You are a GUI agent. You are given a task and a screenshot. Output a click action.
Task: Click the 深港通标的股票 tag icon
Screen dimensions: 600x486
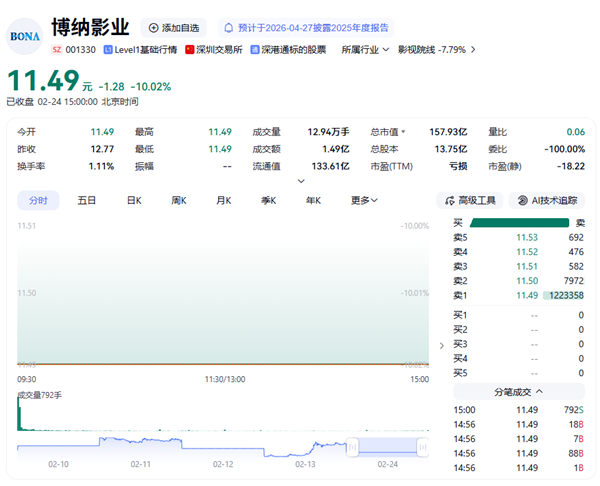[x=255, y=49]
